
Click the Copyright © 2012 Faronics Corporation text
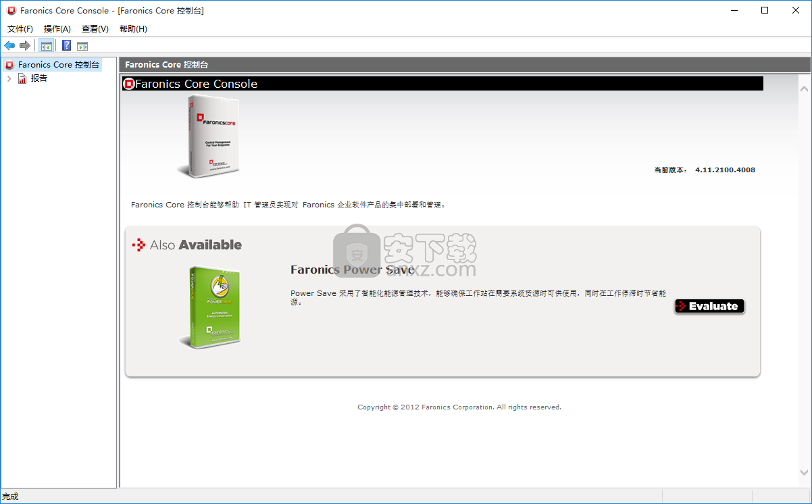pyautogui.click(x=459, y=407)
